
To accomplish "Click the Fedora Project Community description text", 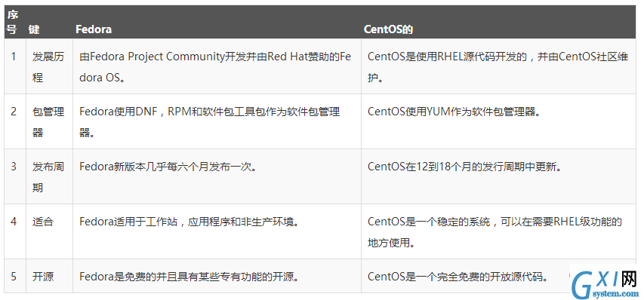I will (x=215, y=67).
